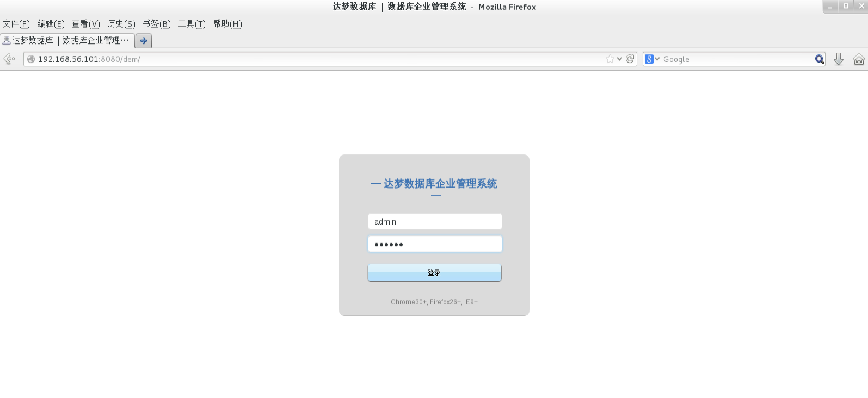This screenshot has width=868, height=398.
Task: Maximize the Firefox window
Action: pos(846,7)
